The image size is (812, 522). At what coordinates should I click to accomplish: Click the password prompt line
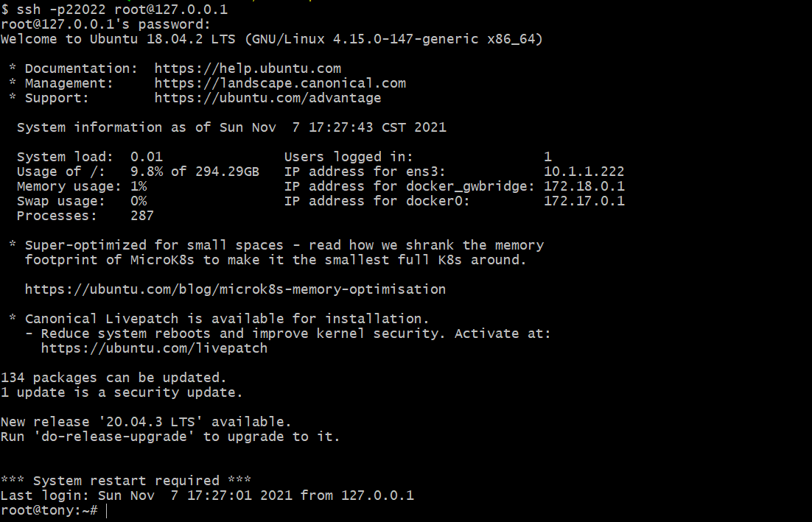click(105, 24)
